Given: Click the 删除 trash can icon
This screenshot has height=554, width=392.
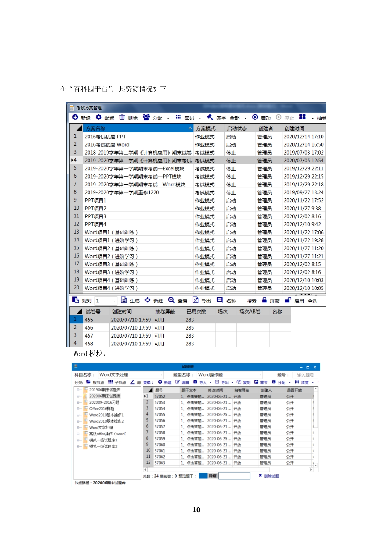Looking at the screenshot, I should click(x=122, y=117).
